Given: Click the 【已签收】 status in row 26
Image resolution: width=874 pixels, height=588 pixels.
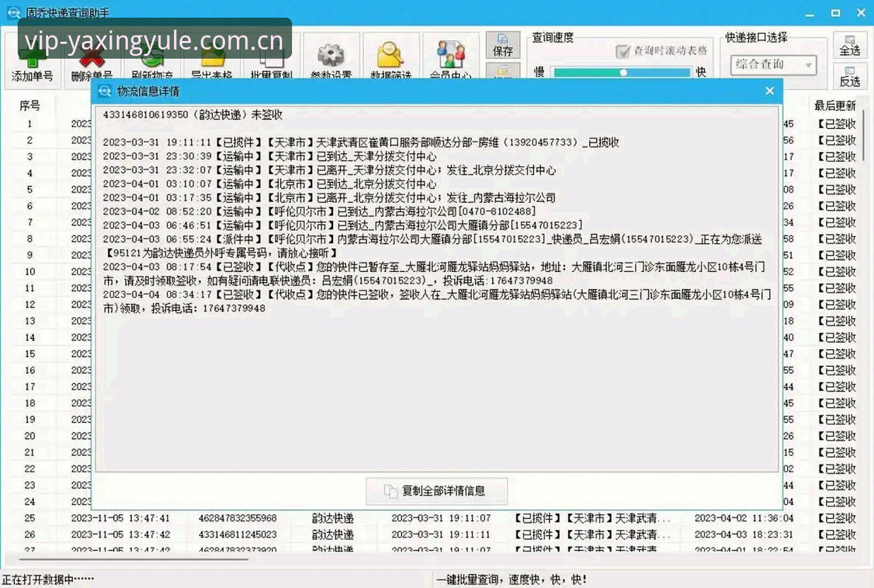Looking at the screenshot, I should 837,535.
